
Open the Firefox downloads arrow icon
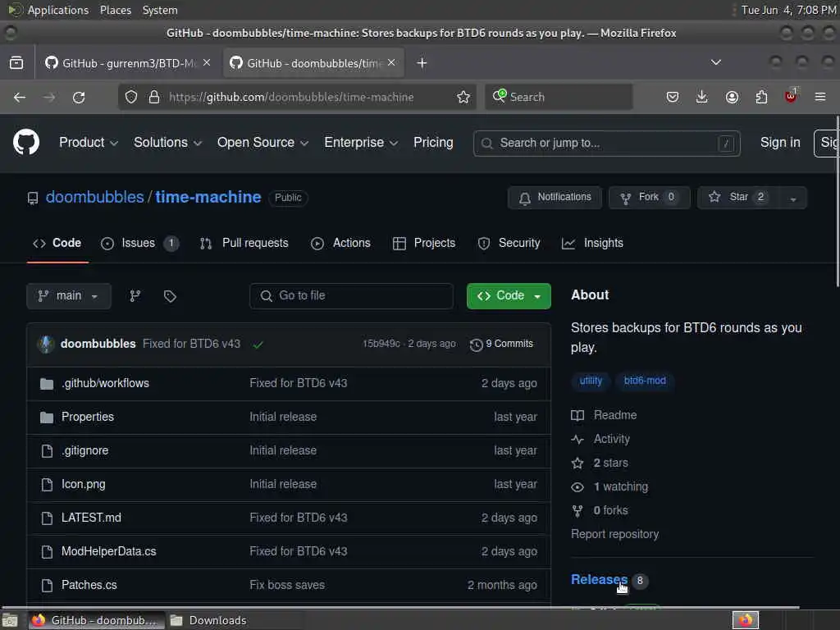click(702, 97)
